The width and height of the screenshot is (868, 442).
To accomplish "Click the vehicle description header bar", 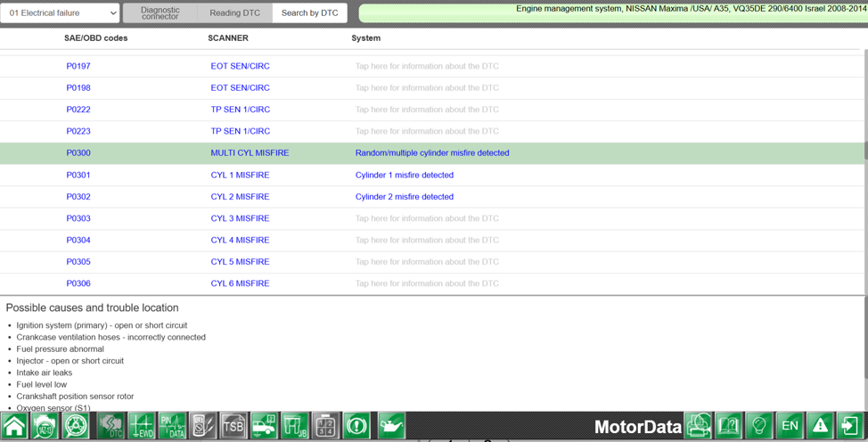I will pos(613,12).
